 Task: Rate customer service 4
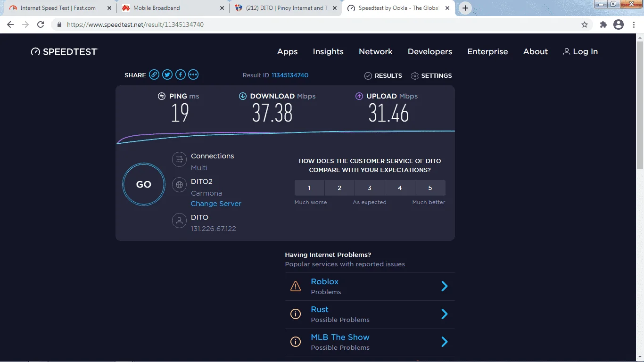tap(400, 188)
